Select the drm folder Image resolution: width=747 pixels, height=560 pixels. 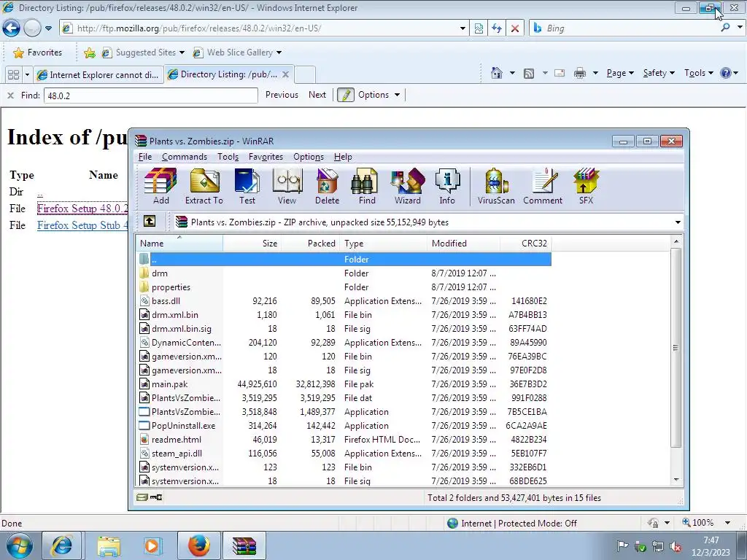(x=344, y=273)
